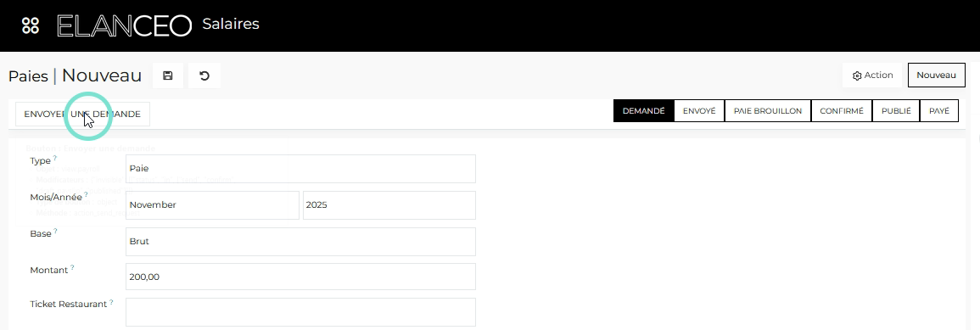980x330 pixels.
Task: Discard changes with the undo arrow icon
Action: pos(204,76)
